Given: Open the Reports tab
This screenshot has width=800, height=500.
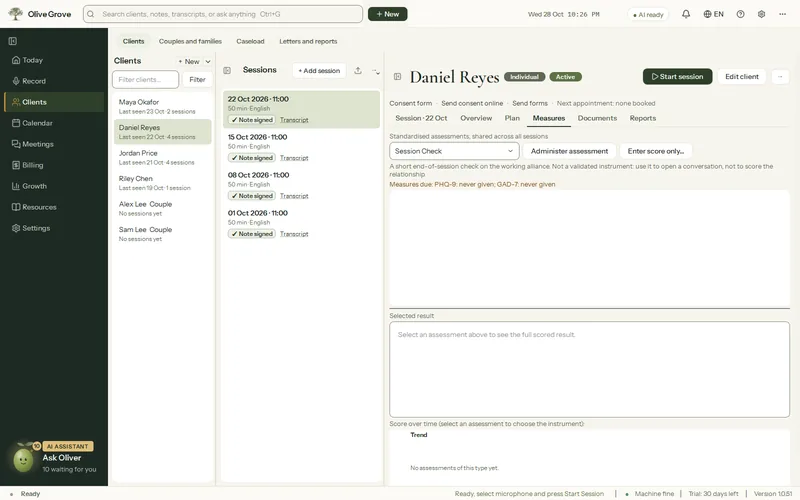Looking at the screenshot, I should 642,118.
